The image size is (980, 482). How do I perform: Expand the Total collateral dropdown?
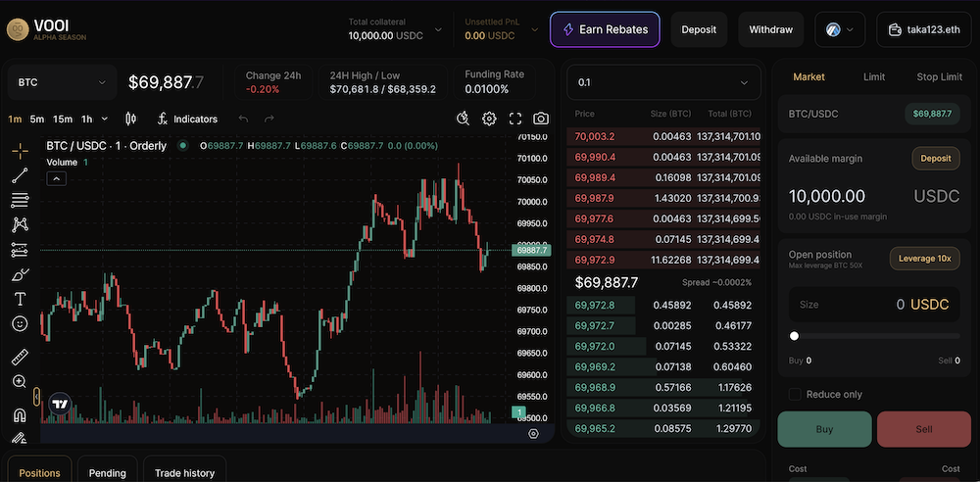point(438,29)
